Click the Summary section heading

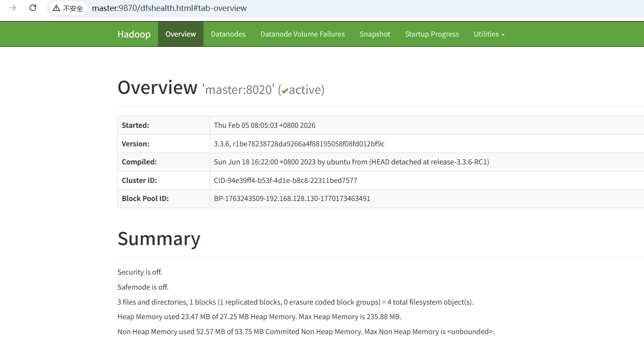(x=159, y=238)
